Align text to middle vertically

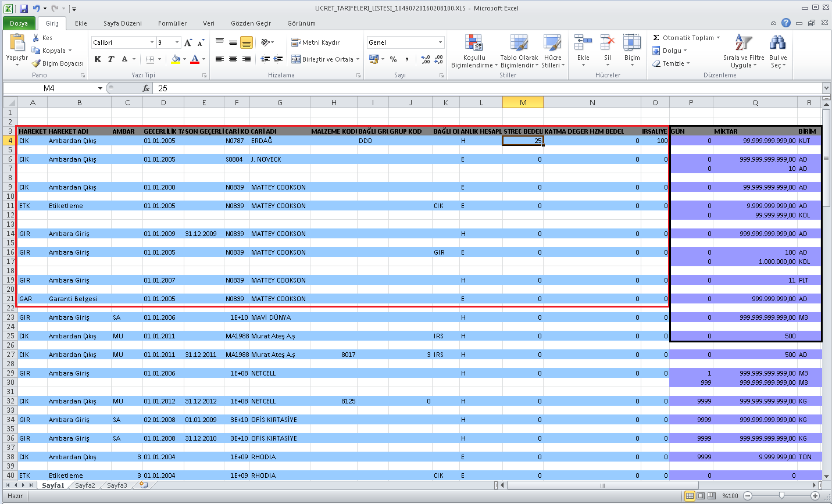tap(233, 42)
